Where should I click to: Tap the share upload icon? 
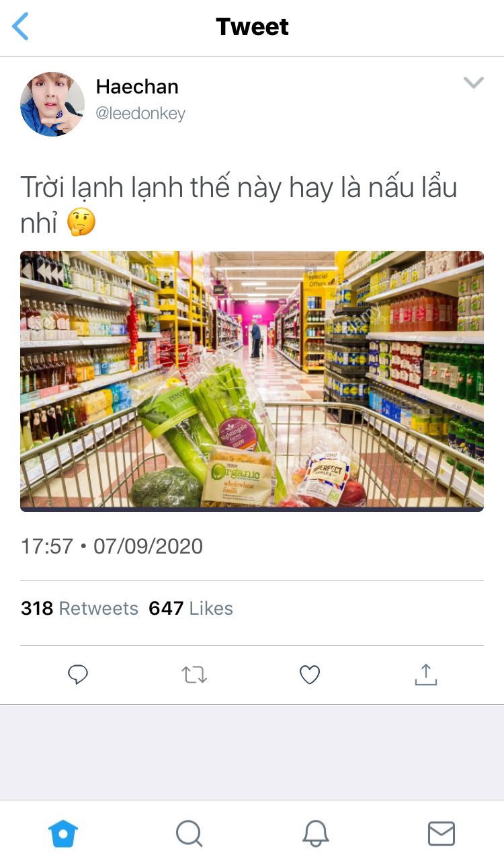click(x=426, y=674)
